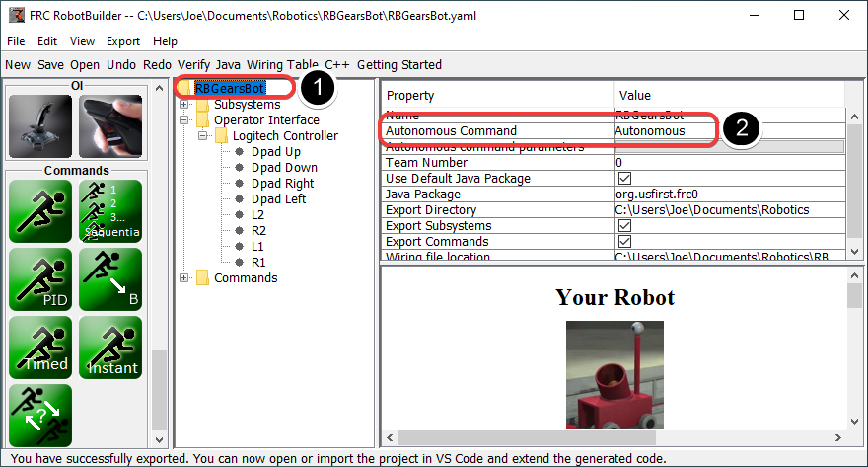This screenshot has width=868, height=467.
Task: Open Getting Started from toolbar
Action: [399, 65]
